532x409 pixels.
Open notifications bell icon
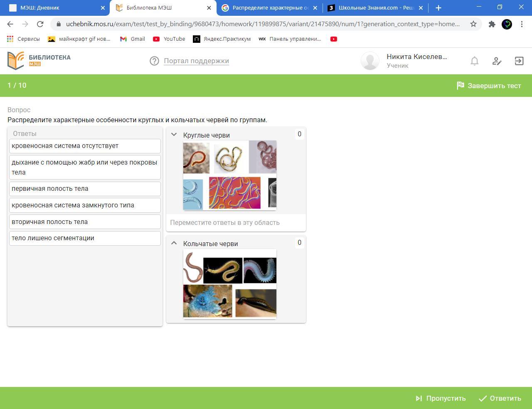[474, 61]
